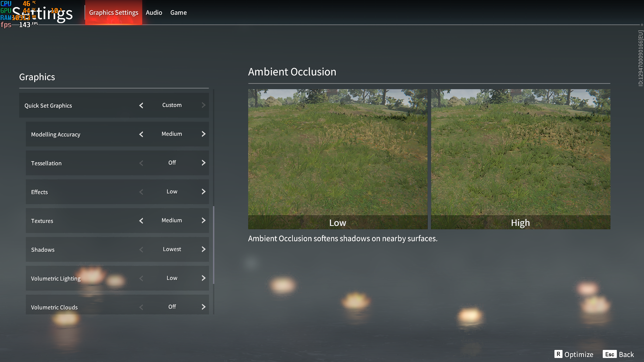Viewport: 644px width, 362px height.
Task: Raise Effects quality with right arrow
Action: 204,192
